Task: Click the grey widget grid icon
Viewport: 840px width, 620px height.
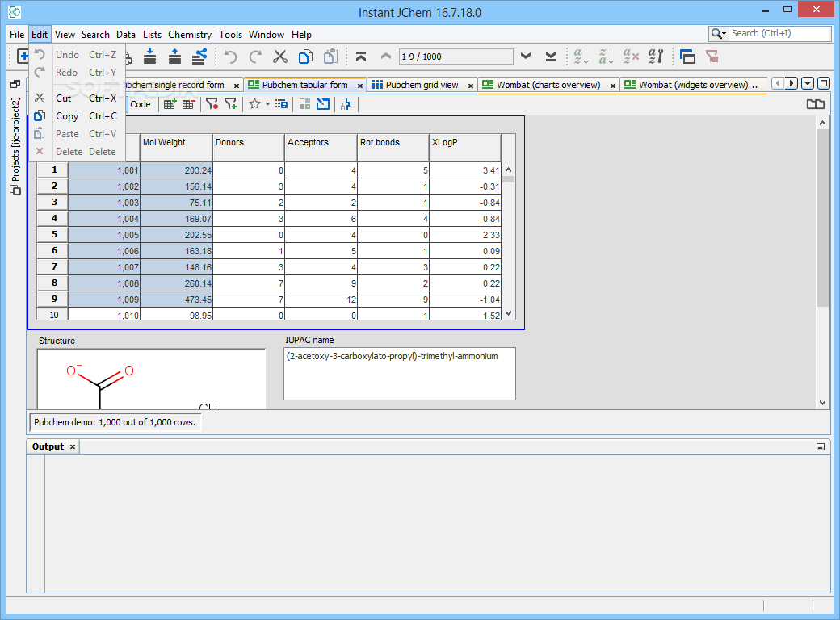Action: point(304,104)
